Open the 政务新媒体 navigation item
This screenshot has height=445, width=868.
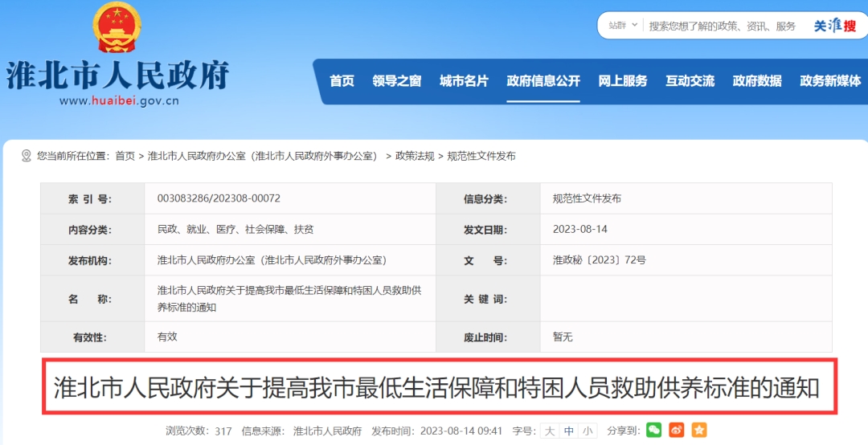(x=830, y=81)
